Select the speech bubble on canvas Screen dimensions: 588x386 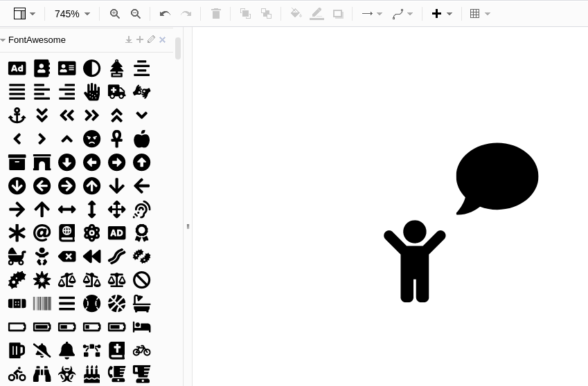tap(497, 178)
